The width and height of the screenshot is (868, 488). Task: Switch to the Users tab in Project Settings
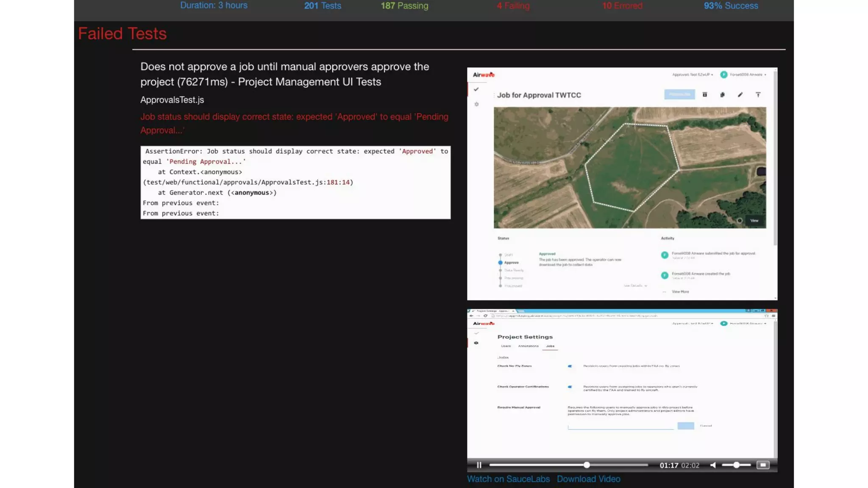tap(506, 346)
